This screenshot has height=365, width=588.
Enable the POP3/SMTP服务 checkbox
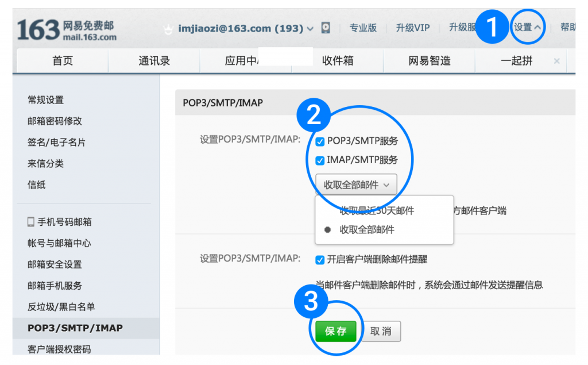pos(320,141)
